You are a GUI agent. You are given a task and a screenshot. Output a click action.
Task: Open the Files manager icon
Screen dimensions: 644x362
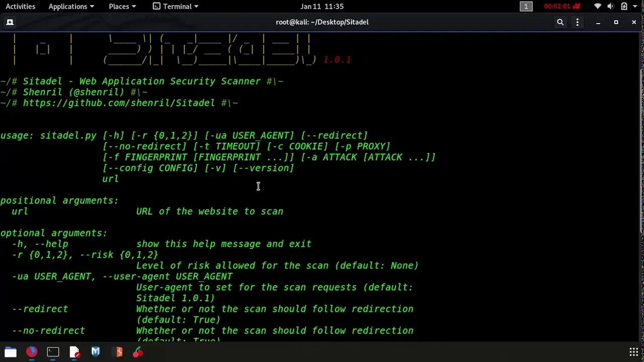[10, 352]
